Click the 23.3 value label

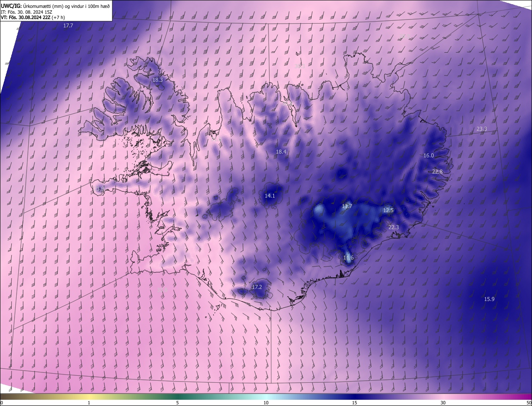[x=481, y=129]
